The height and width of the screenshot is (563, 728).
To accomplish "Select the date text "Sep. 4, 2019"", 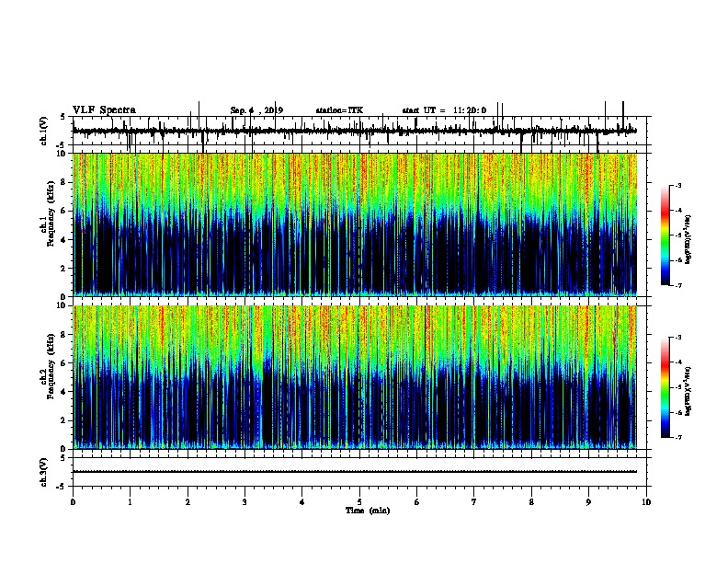I will coord(256,110).
